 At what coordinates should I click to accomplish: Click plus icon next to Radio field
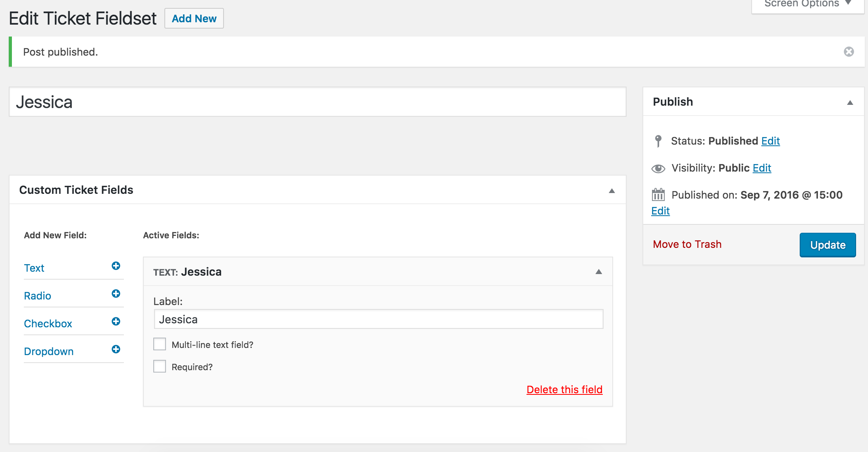pyautogui.click(x=116, y=294)
